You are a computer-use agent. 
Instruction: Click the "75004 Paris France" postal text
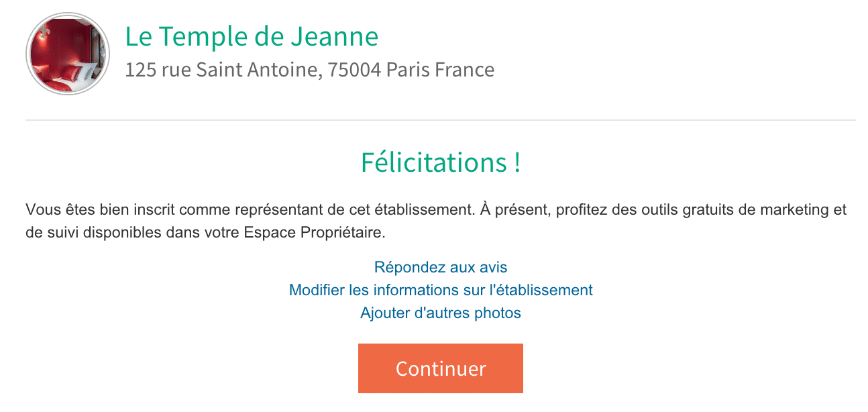coord(411,70)
